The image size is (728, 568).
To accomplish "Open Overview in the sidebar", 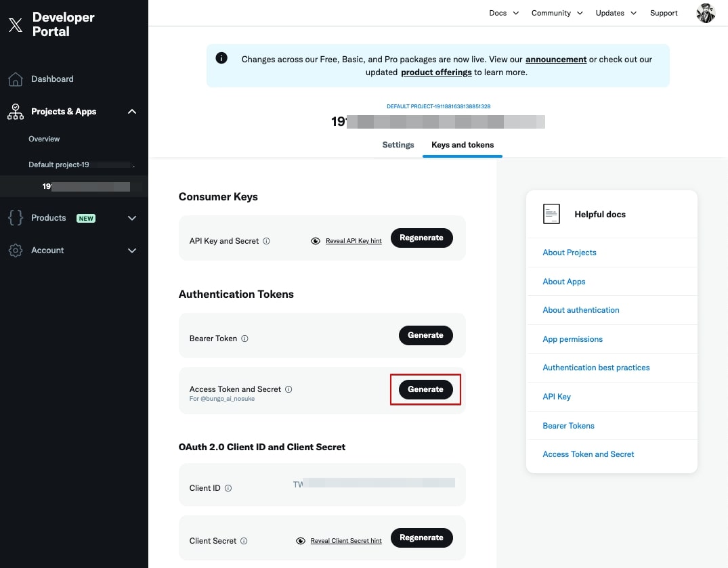I will [44, 139].
